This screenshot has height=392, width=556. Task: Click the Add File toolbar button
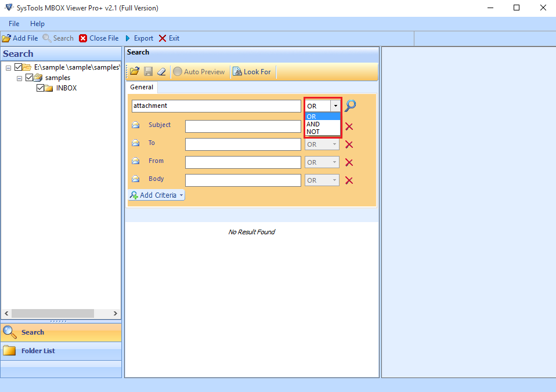point(20,38)
